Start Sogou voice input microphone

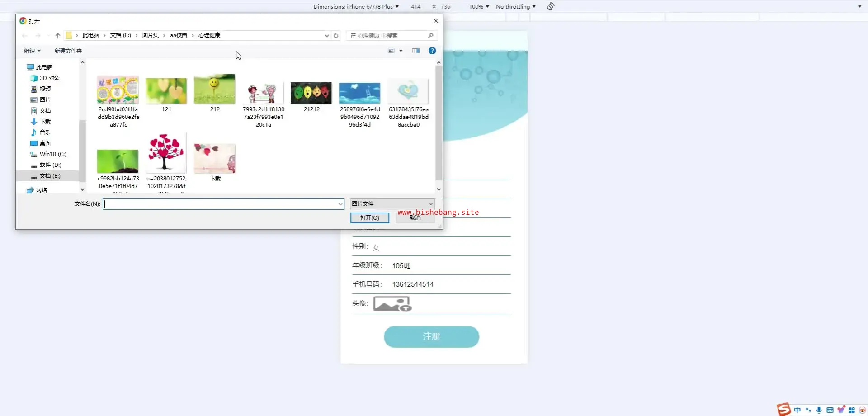click(819, 410)
